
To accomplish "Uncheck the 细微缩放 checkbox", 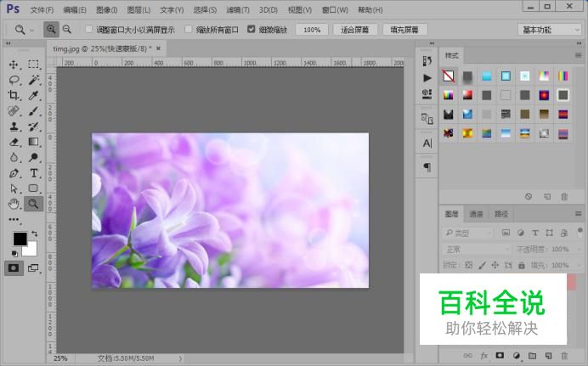I will tap(251, 29).
